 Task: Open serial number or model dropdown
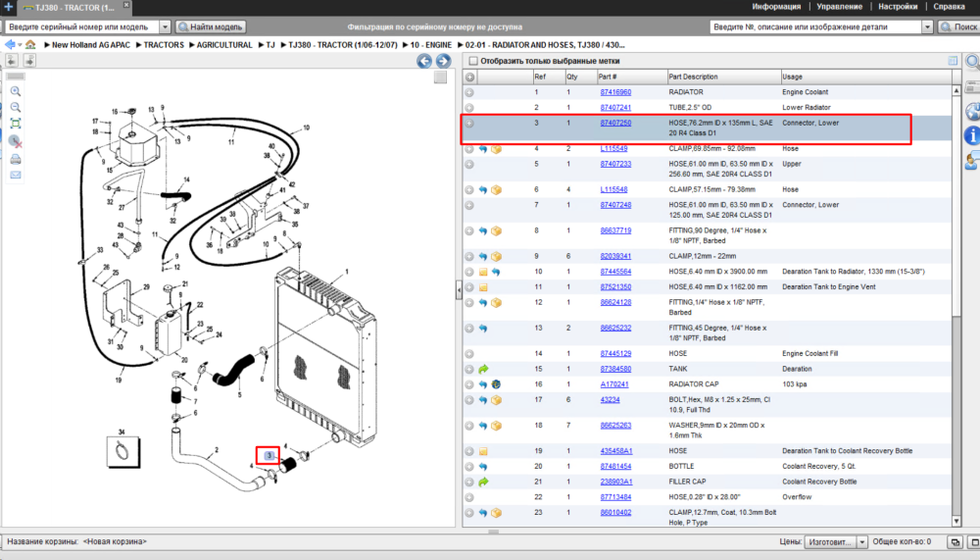[x=165, y=26]
